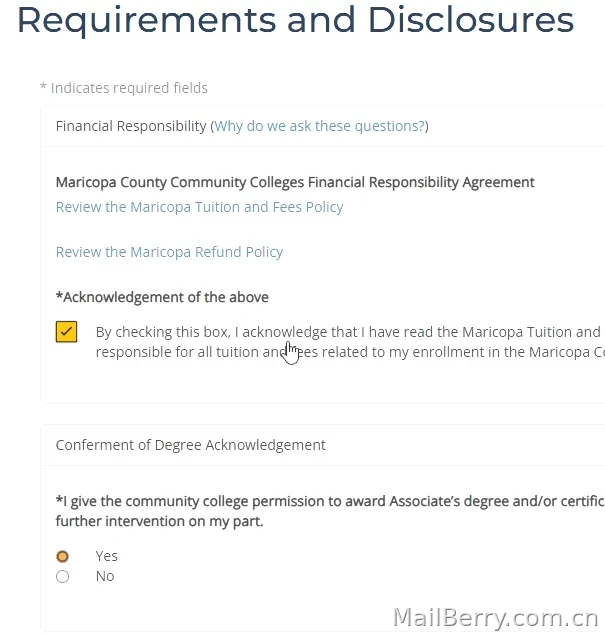Click the '* Indicates required fields' note

click(124, 88)
